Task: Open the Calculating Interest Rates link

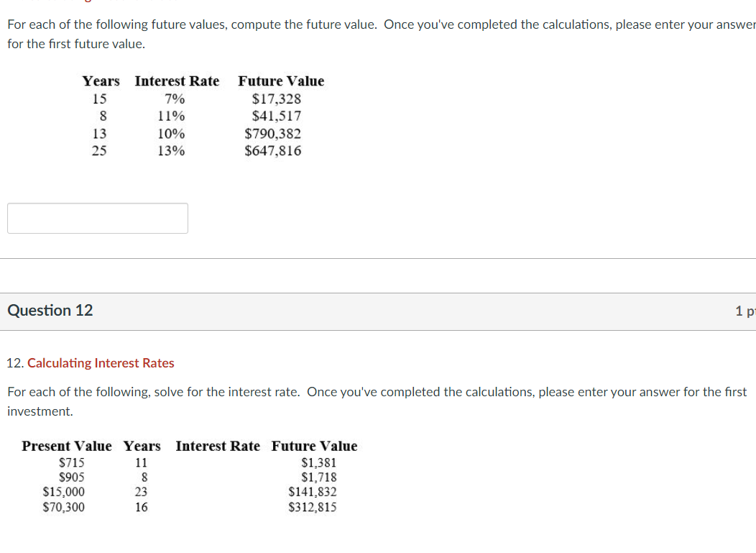Action: [101, 363]
